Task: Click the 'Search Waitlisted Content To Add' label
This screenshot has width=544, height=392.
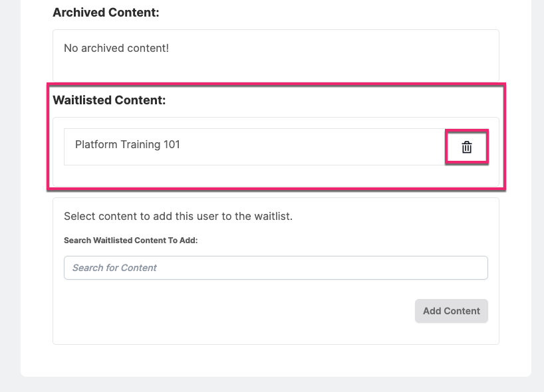Action: pos(131,241)
